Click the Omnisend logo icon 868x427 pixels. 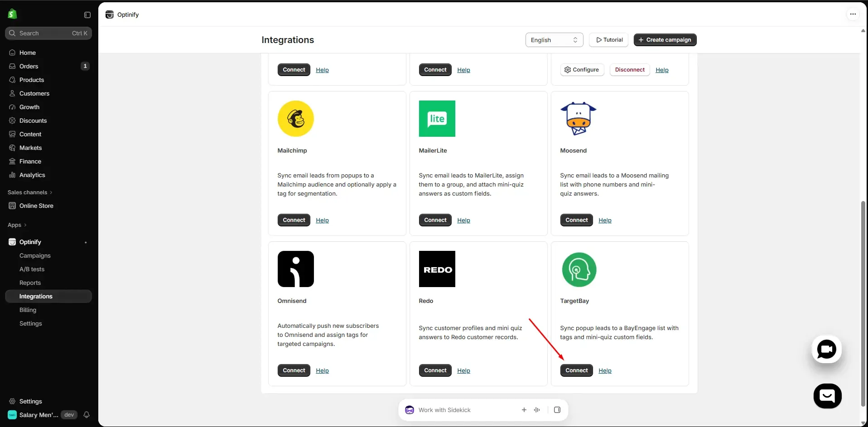pyautogui.click(x=295, y=269)
